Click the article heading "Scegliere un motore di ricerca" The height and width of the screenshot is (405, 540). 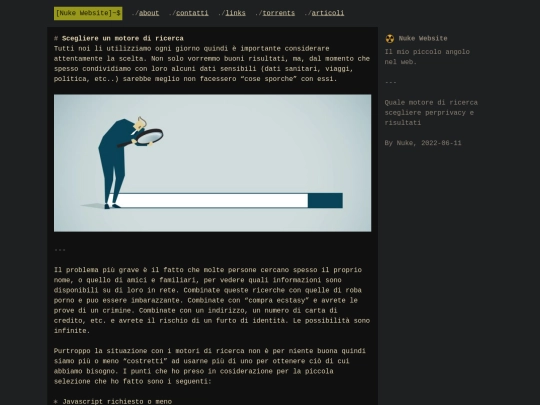[123, 38]
